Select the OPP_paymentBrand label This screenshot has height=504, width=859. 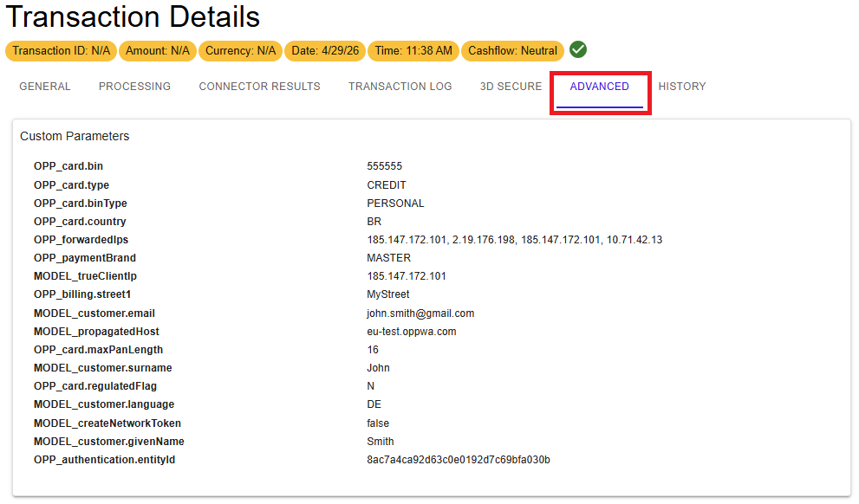pos(85,258)
